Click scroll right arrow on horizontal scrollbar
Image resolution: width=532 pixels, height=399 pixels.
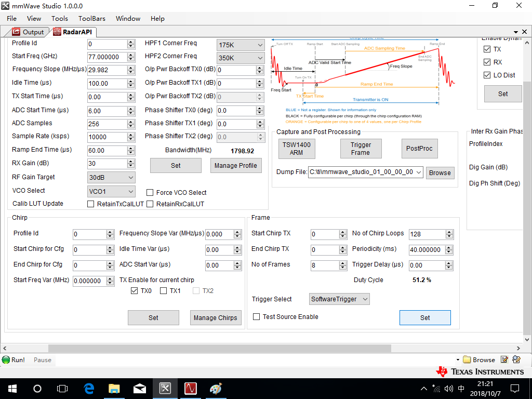pos(518,349)
